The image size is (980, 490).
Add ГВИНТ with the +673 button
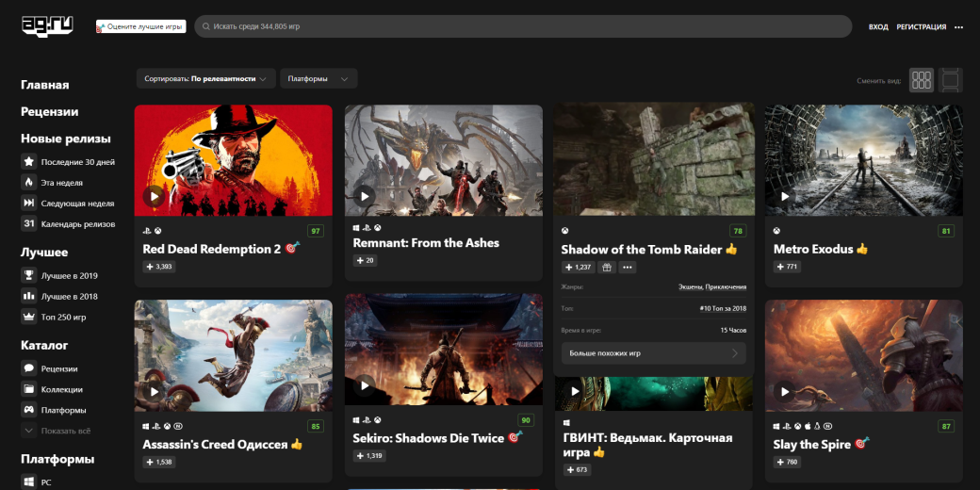click(x=577, y=469)
